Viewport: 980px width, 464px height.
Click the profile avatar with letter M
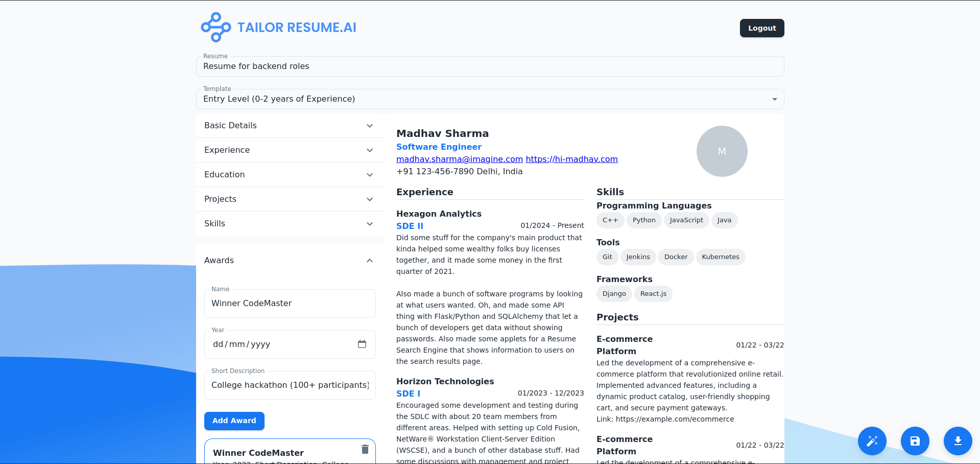pyautogui.click(x=722, y=151)
